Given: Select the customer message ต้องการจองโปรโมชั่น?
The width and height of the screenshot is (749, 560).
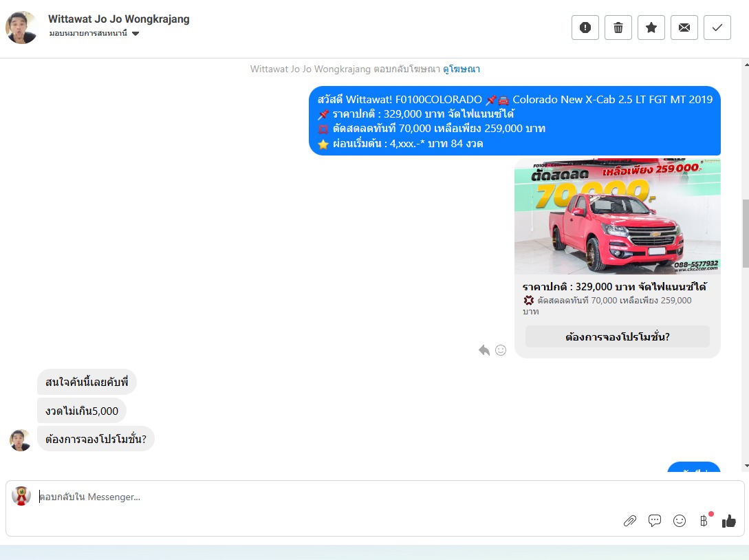Looking at the screenshot, I should (x=96, y=439).
